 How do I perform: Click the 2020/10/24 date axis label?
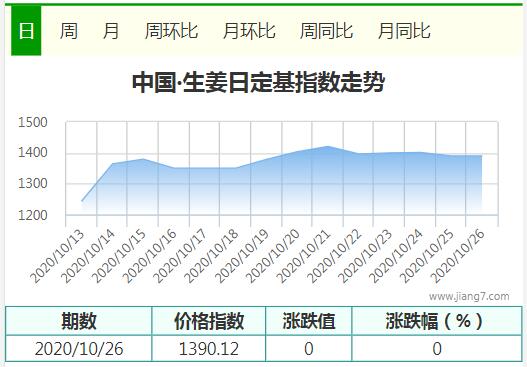[x=396, y=256]
